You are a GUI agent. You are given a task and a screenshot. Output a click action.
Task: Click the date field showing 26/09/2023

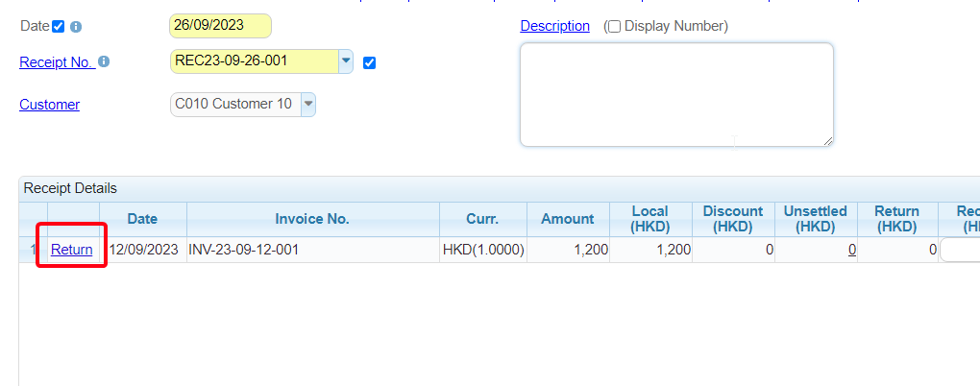point(220,26)
